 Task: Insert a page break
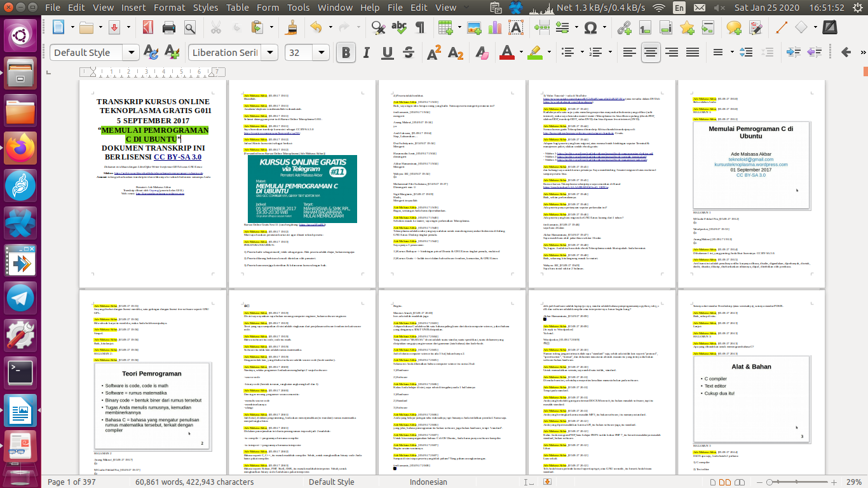pos(542,28)
